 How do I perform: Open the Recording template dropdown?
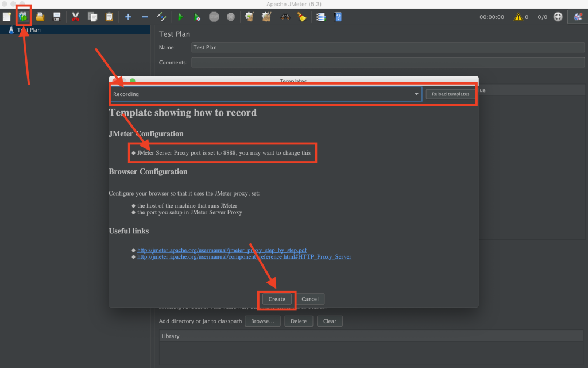pos(266,94)
